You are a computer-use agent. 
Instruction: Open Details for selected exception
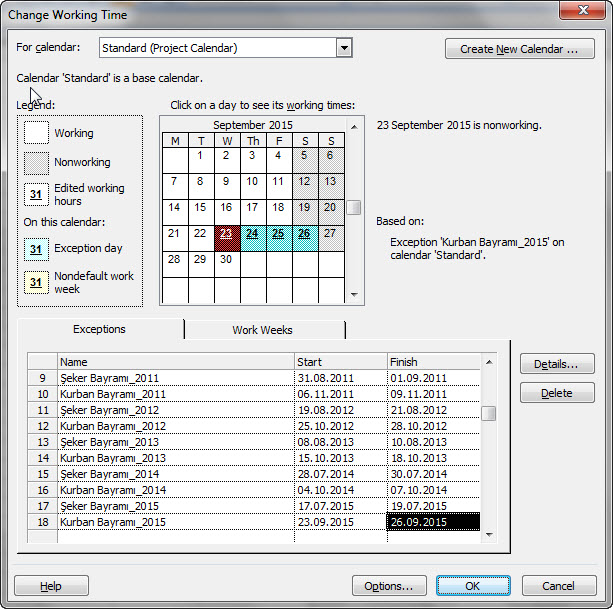point(556,364)
